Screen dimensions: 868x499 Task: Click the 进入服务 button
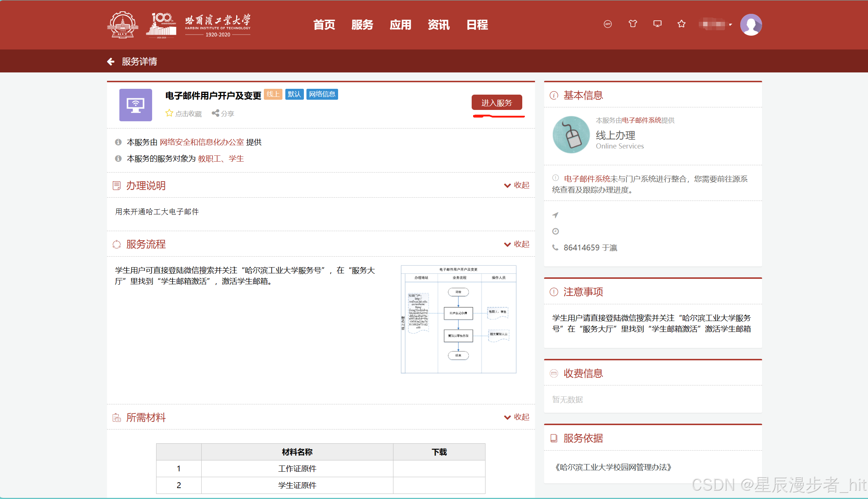coord(496,103)
